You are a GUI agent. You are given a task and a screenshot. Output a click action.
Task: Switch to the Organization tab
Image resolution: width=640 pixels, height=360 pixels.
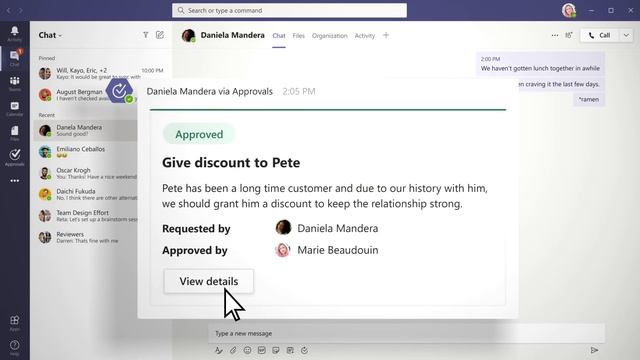click(329, 36)
